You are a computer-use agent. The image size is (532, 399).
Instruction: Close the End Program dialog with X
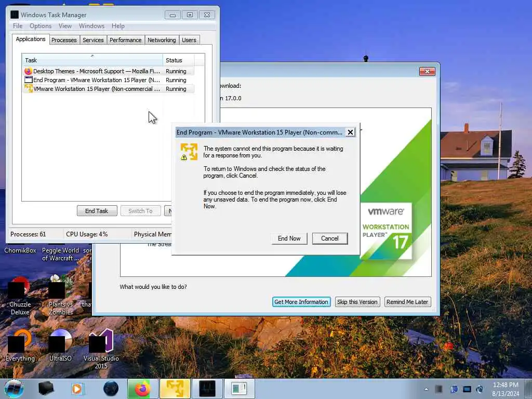pyautogui.click(x=350, y=132)
